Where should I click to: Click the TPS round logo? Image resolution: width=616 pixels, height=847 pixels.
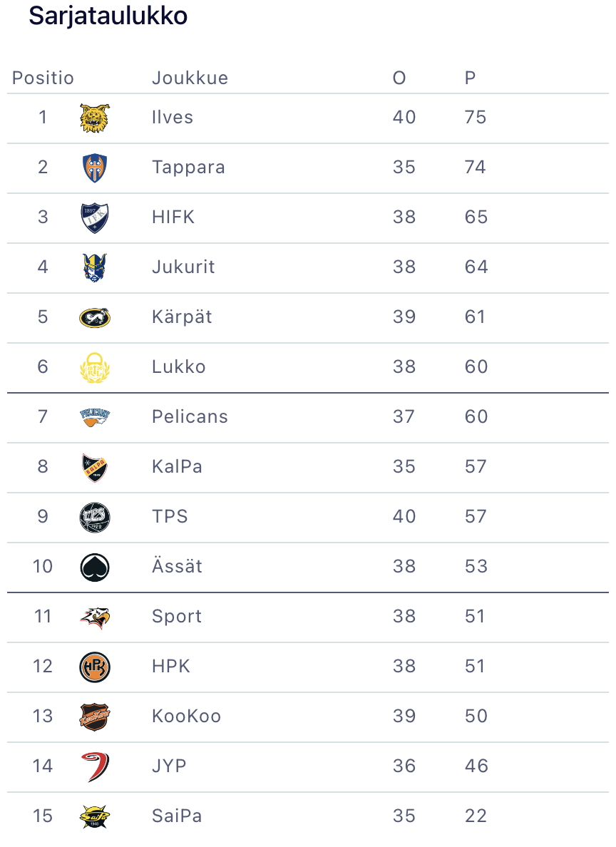95,517
